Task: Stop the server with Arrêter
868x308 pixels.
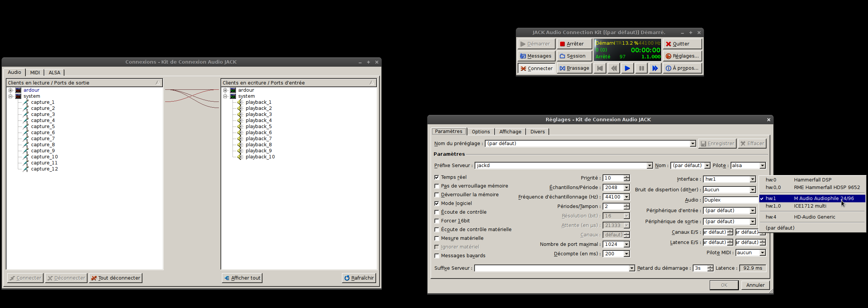Action: [574, 44]
